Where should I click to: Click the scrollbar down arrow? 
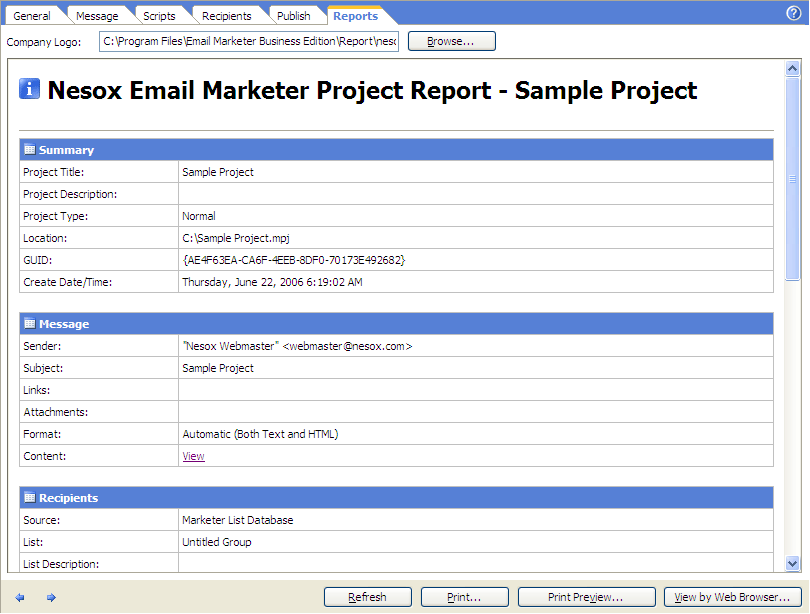pos(792,563)
